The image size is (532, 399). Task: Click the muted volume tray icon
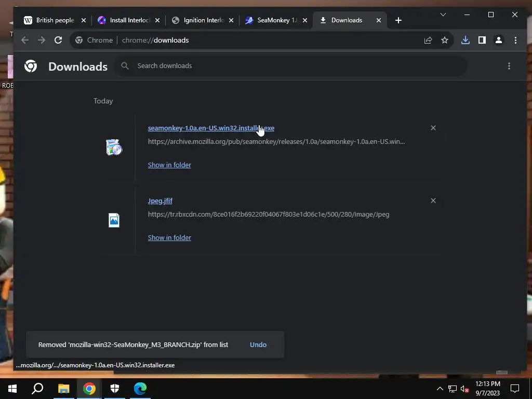(464, 389)
